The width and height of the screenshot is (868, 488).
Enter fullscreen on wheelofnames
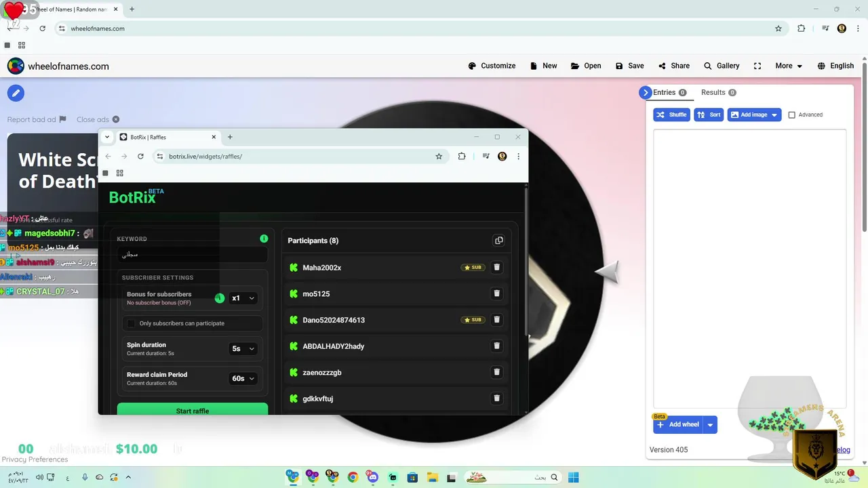tap(757, 66)
